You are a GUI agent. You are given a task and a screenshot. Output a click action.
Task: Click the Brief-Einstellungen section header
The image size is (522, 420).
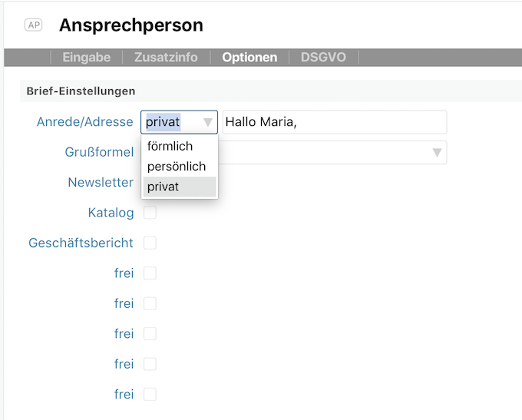pyautogui.click(x=81, y=91)
